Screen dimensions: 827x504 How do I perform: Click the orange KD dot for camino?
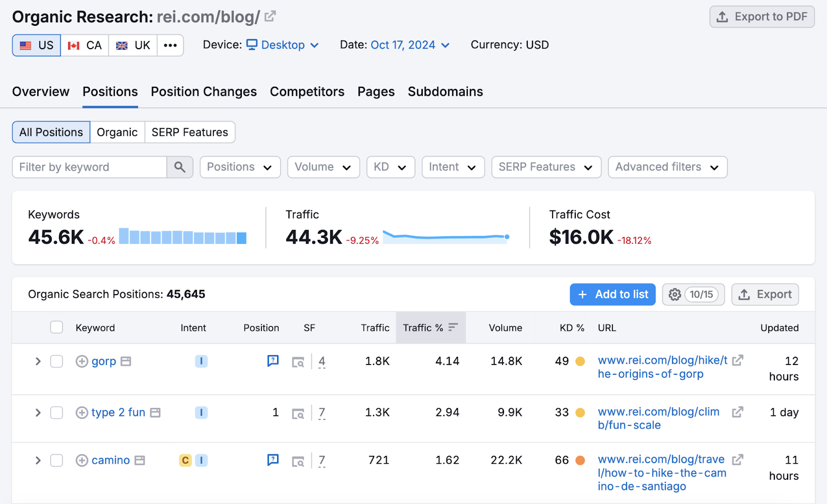pyautogui.click(x=581, y=460)
